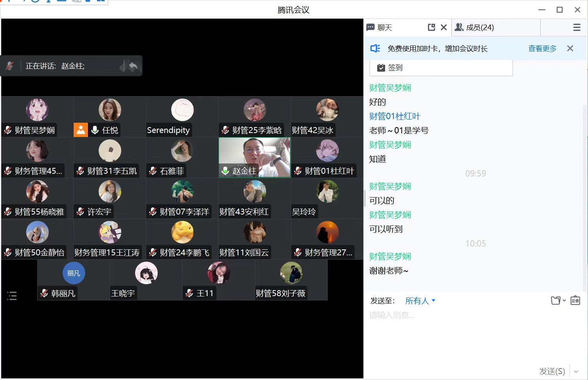Click the return arrow on speaking bar
Viewport: 588px width, 380px height.
133,66
